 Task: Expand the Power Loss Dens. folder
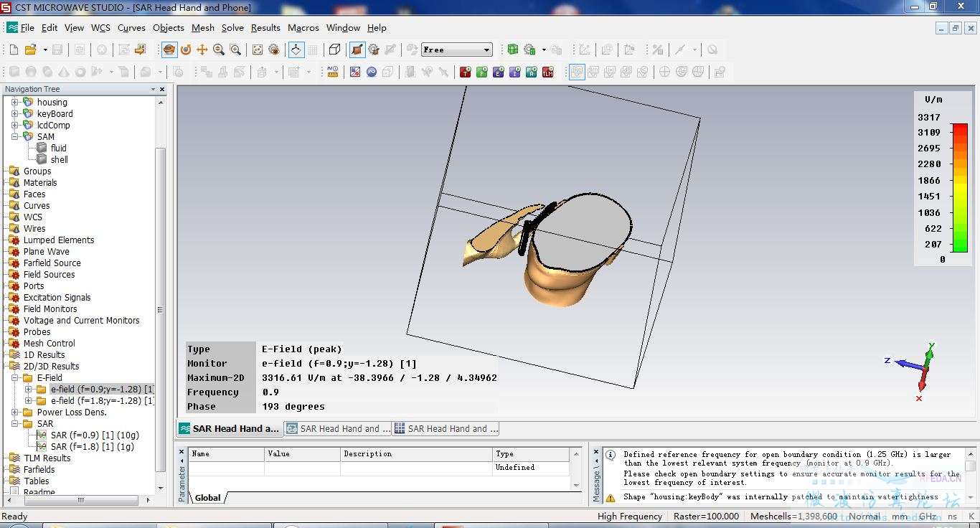tap(14, 412)
